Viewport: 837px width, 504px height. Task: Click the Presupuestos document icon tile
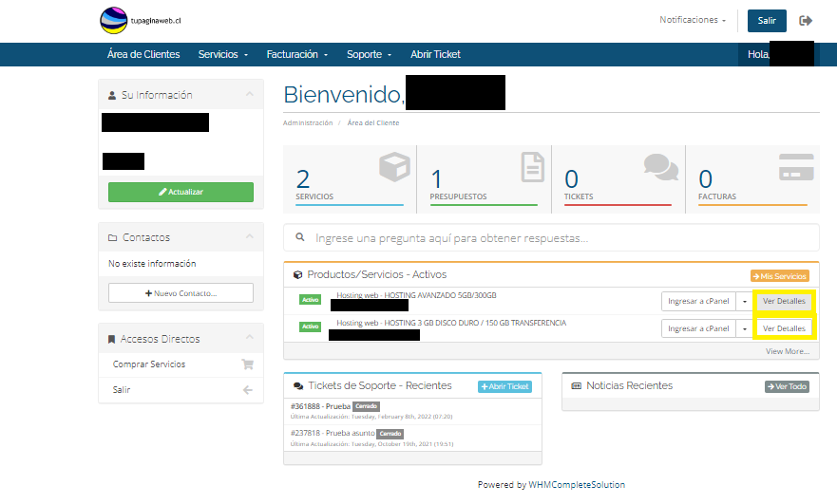tap(484, 177)
